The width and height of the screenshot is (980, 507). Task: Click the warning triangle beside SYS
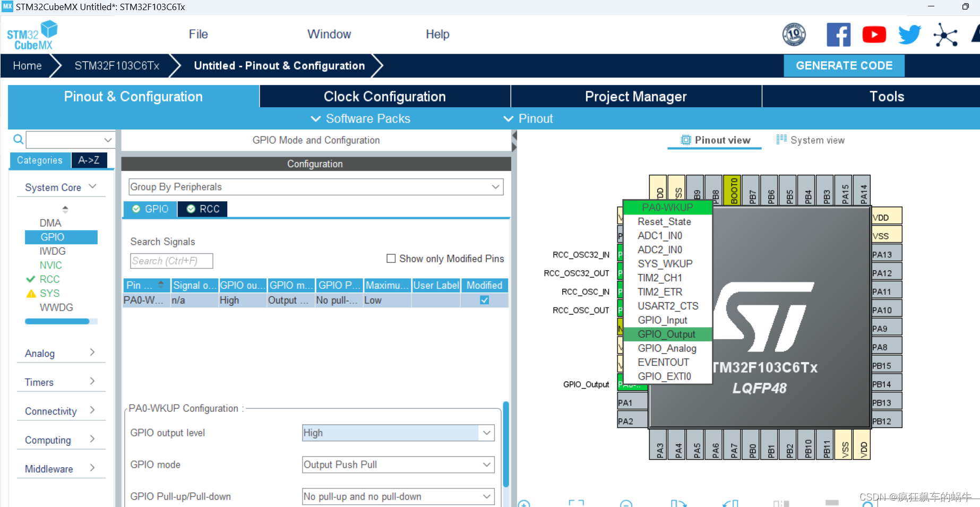pos(31,294)
